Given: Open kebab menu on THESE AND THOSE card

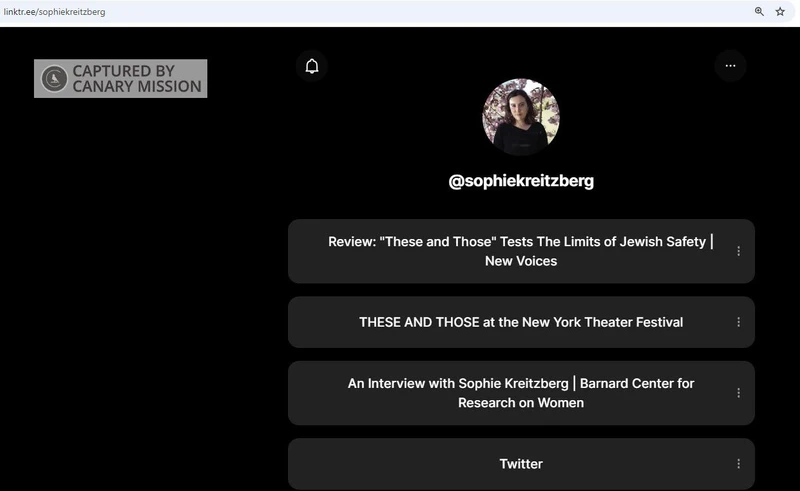Looking at the screenshot, I should 738,322.
